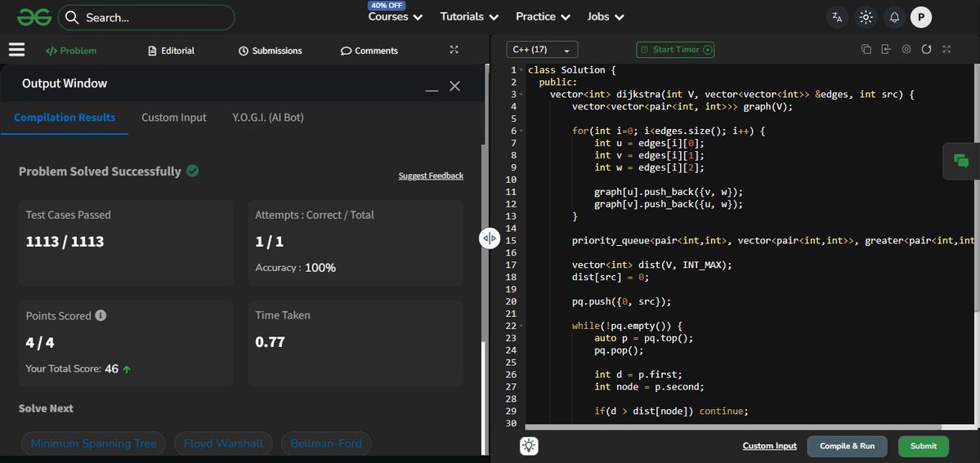Collapse the code fold at line 3

click(521, 95)
